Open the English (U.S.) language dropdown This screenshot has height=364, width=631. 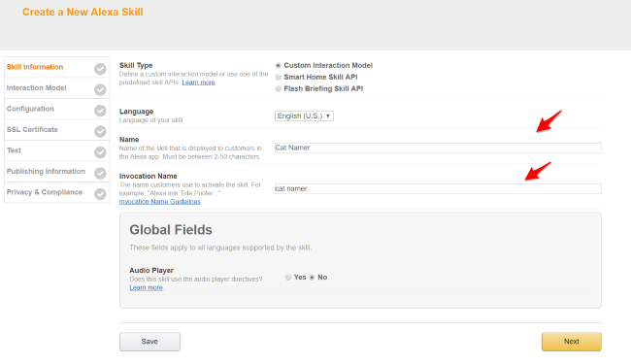pos(304,116)
